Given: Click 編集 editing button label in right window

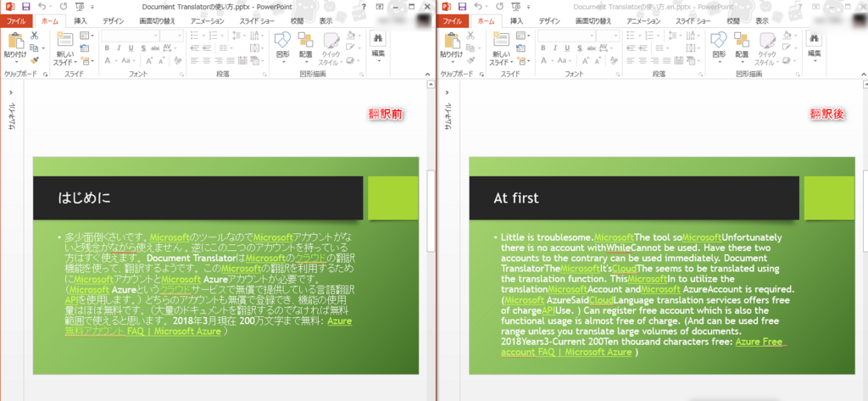Looking at the screenshot, I should pyautogui.click(x=815, y=53).
